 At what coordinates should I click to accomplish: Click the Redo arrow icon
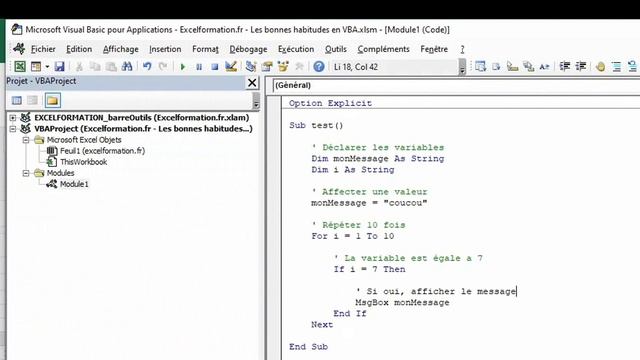pyautogui.click(x=163, y=67)
